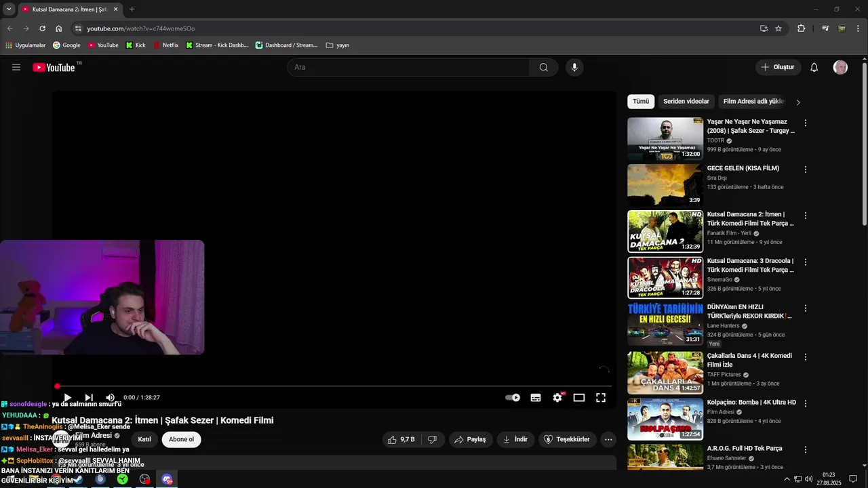Reload the page

pos(43,28)
